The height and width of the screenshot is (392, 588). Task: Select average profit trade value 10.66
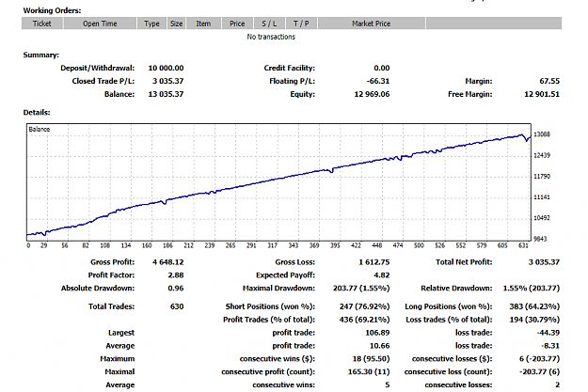379,346
